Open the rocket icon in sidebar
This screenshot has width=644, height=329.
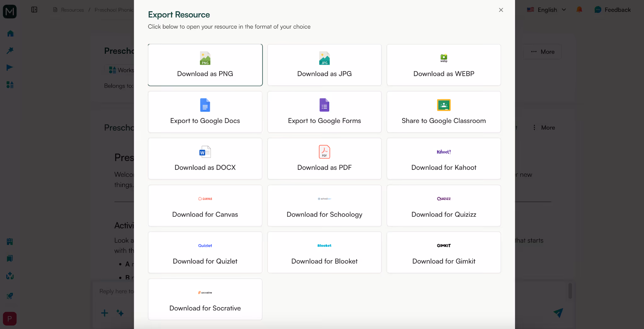point(10,296)
